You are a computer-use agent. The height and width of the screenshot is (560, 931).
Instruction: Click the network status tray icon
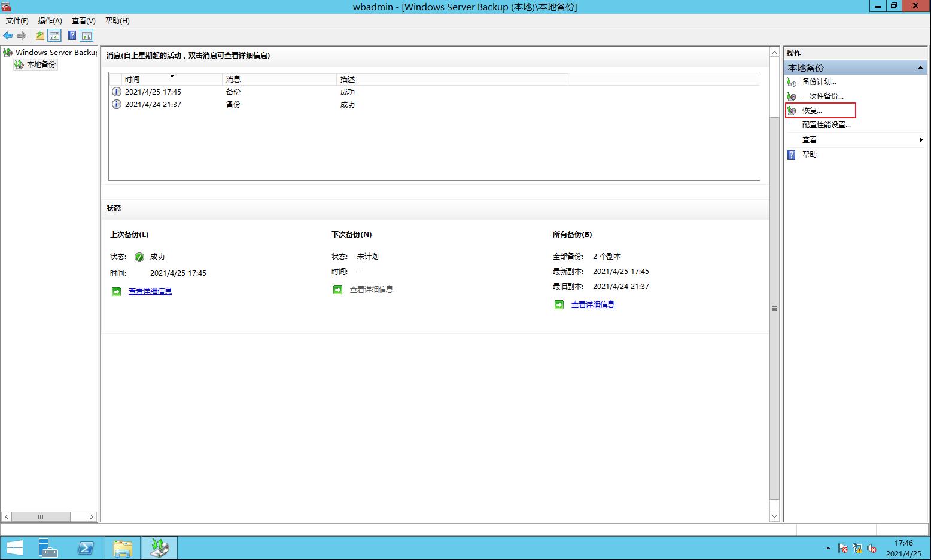[857, 548]
